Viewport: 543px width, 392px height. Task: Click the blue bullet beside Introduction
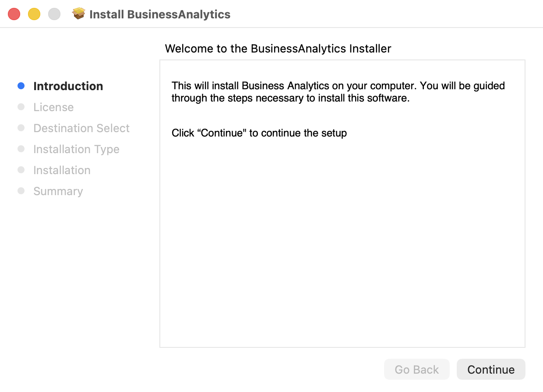pyautogui.click(x=21, y=86)
